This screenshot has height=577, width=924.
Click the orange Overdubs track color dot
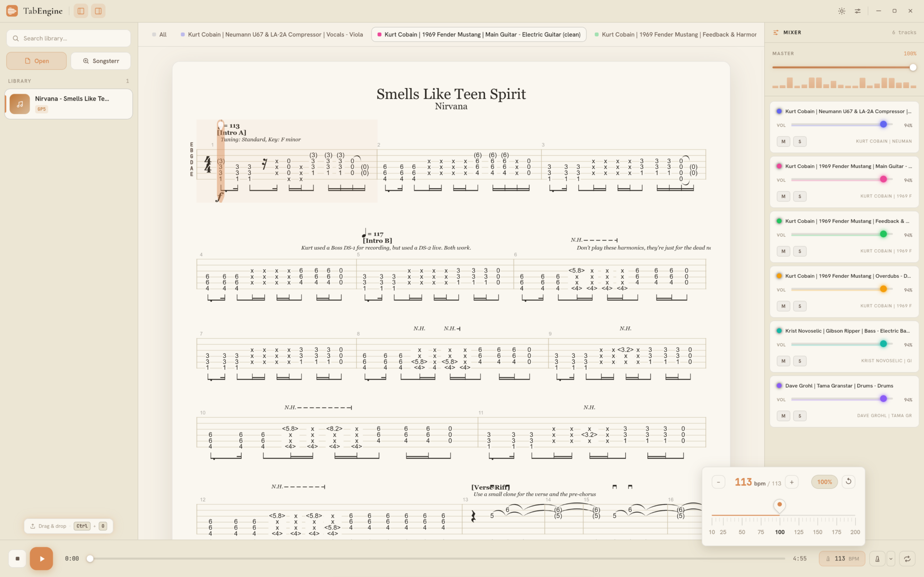pos(779,276)
